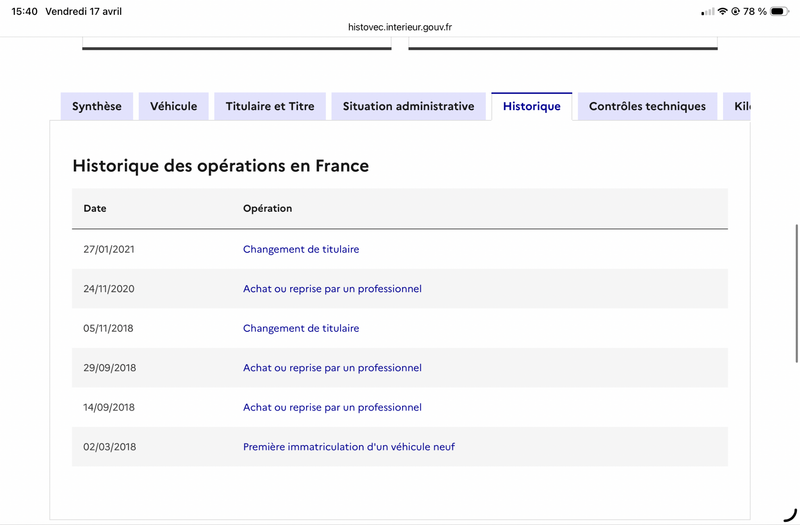
Task: Select the date 02/03/2018
Action: [110, 447]
